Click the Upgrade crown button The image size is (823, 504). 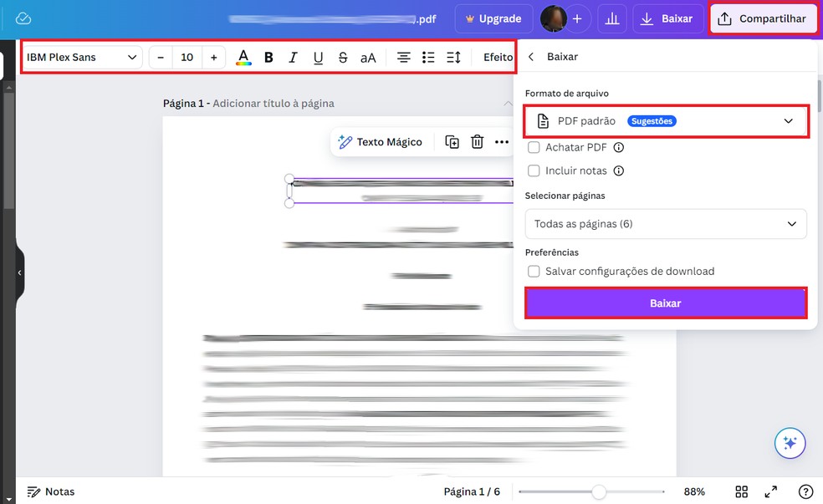tap(493, 19)
